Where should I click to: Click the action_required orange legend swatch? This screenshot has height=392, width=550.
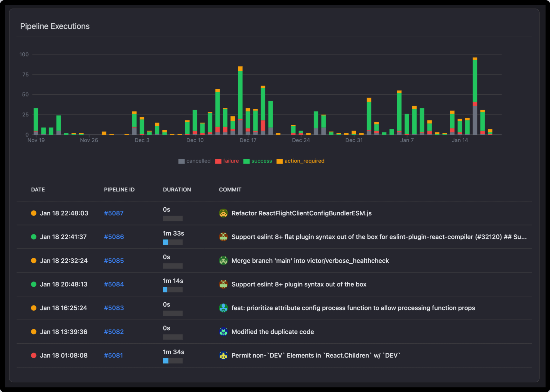point(280,161)
